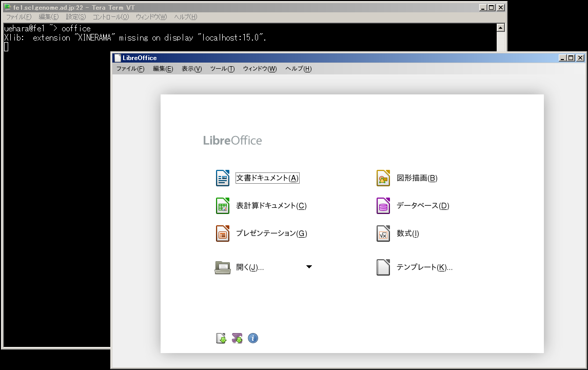588x370 pixels.
Task: Open LibreOffice 編集(E) menu
Action: point(163,69)
